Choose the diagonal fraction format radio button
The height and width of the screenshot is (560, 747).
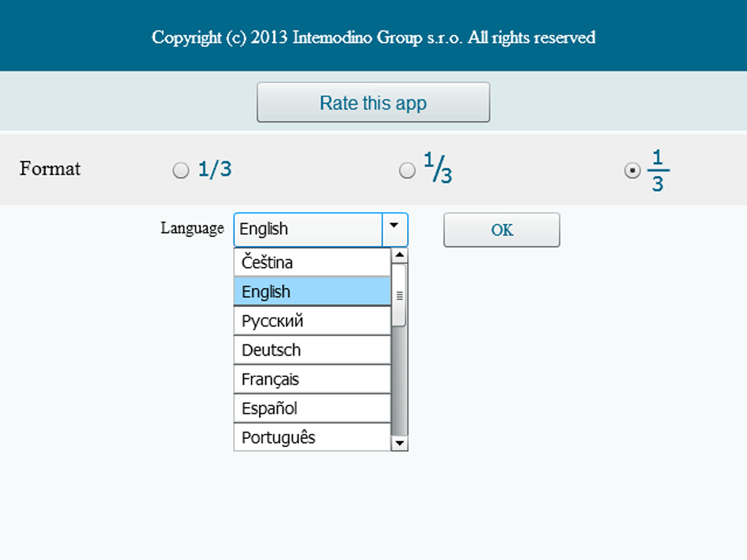click(407, 171)
